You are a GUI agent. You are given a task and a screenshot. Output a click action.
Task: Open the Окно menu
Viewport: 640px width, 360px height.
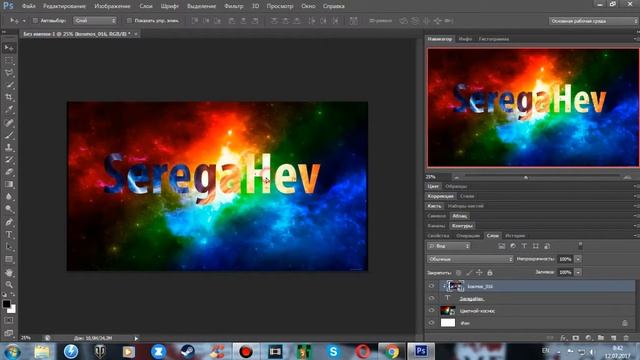coord(308,6)
